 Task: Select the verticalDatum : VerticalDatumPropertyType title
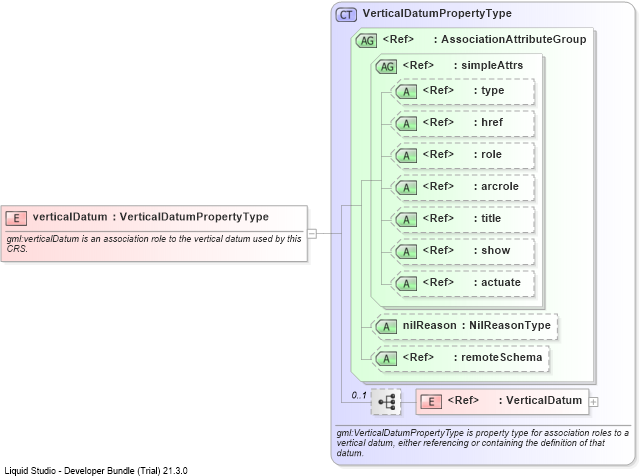[x=151, y=217]
